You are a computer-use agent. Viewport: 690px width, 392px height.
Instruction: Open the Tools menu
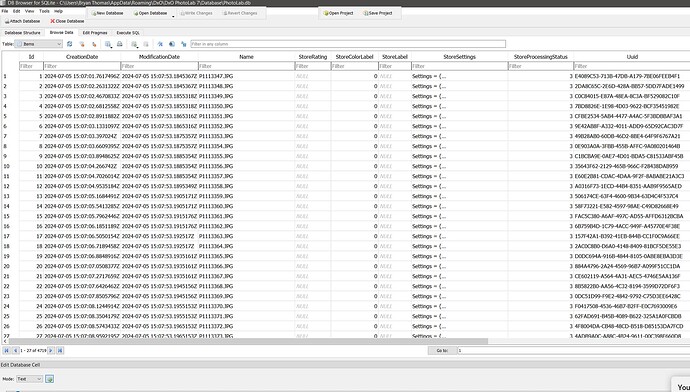tap(44, 11)
